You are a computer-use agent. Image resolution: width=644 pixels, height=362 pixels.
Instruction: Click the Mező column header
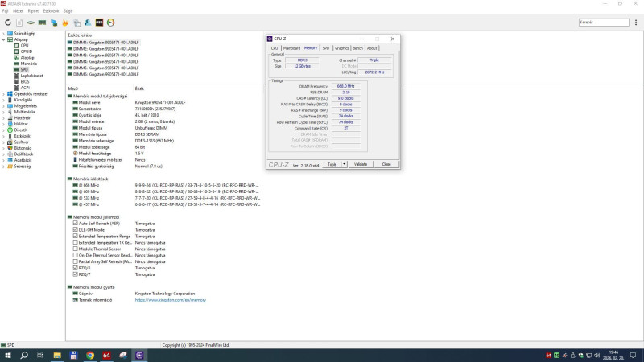point(73,88)
